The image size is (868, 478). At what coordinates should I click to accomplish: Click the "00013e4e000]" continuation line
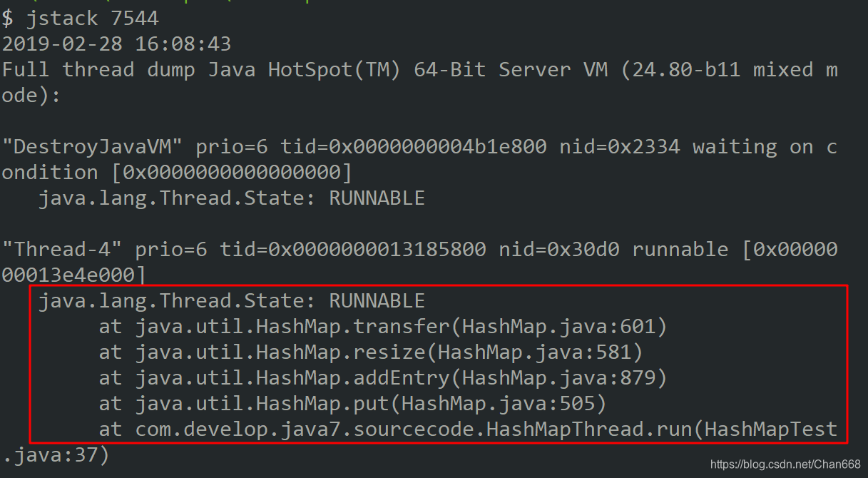(x=74, y=275)
